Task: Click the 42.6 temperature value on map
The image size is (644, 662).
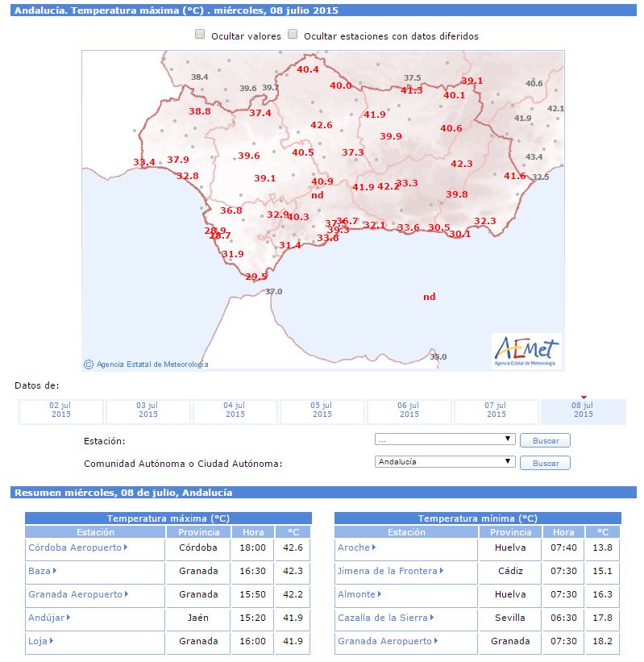Action: (x=322, y=126)
